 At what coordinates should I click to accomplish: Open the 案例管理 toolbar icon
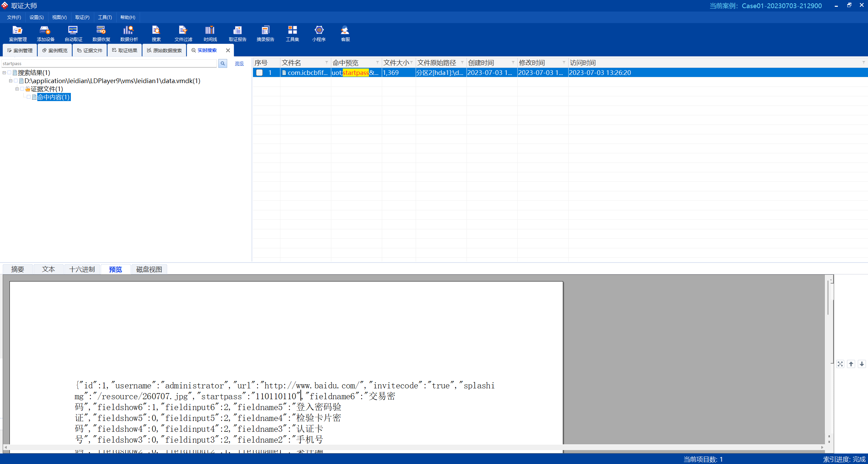pyautogui.click(x=18, y=33)
